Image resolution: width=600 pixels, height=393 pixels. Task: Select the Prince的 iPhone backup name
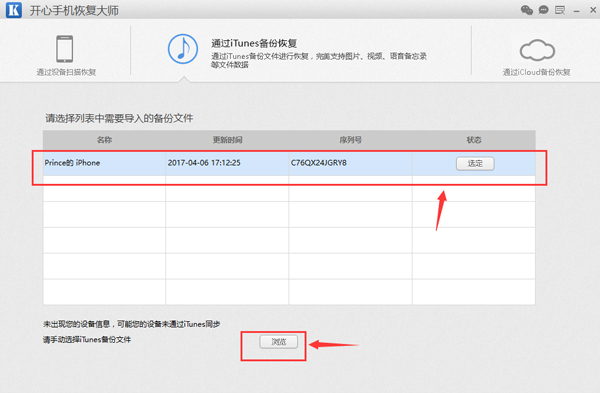pos(72,163)
